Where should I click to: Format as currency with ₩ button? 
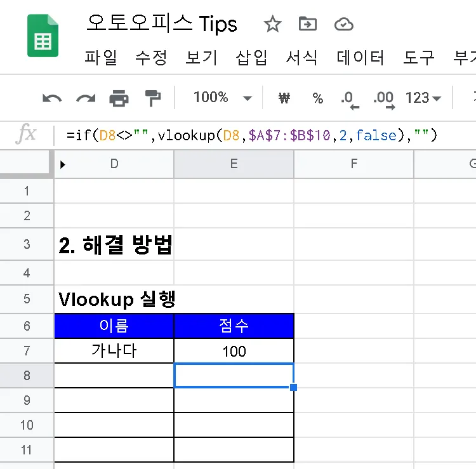click(x=284, y=98)
